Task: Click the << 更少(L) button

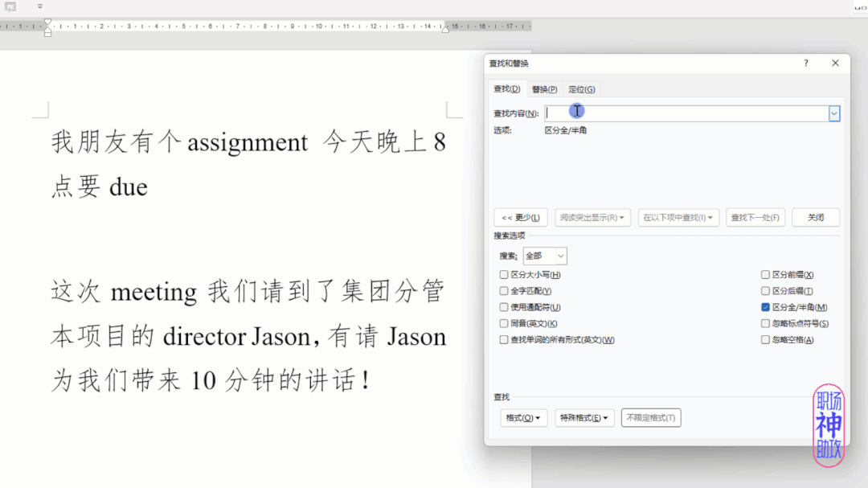Action: (520, 218)
